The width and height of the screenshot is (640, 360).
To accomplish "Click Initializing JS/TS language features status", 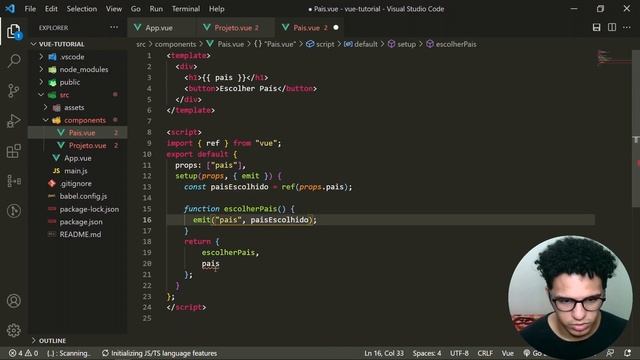I will tap(160, 353).
